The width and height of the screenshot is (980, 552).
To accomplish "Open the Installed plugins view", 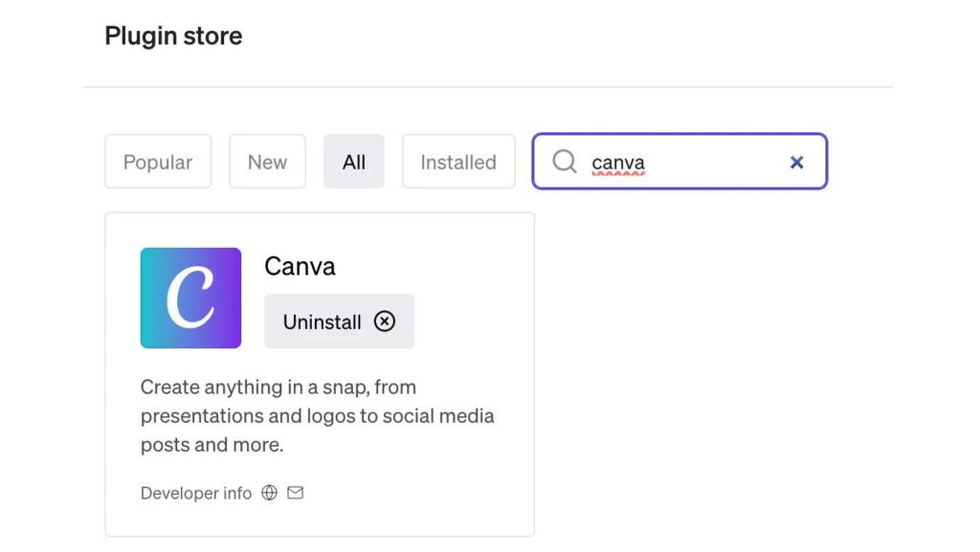I will coord(458,162).
